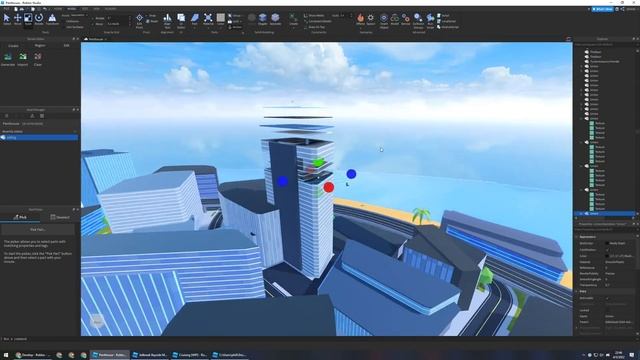Click the green scale handle on the tower
Screen dimensions: 640x360
click(x=318, y=162)
